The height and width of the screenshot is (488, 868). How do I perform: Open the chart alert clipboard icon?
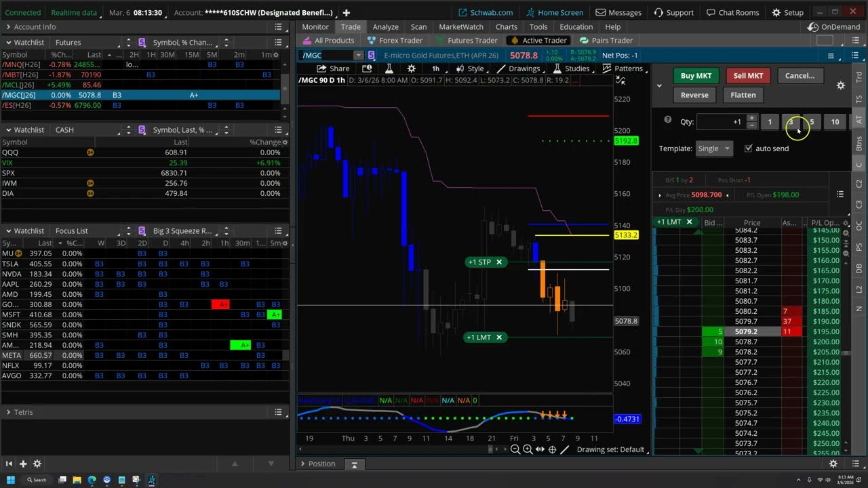point(367,68)
